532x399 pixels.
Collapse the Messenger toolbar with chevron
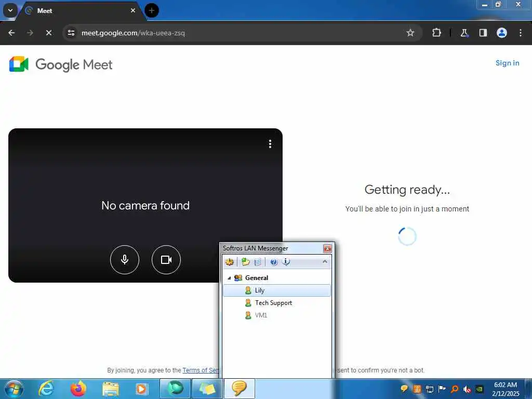(x=325, y=262)
